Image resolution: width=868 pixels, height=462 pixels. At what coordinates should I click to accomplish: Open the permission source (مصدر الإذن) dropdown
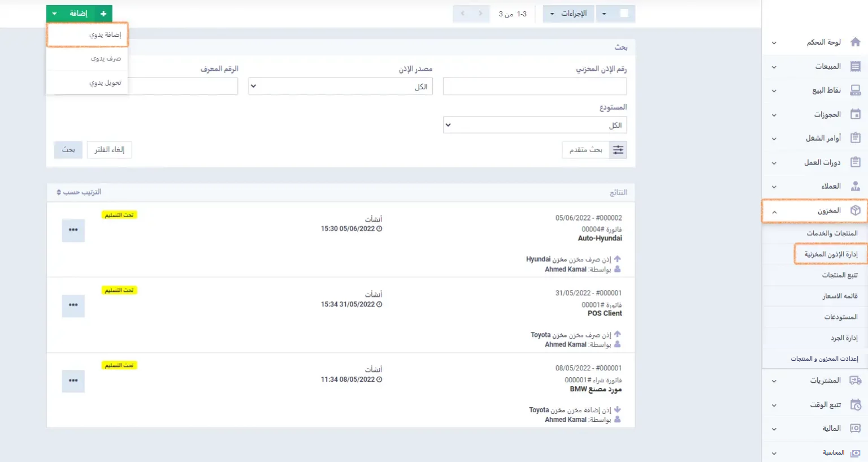click(340, 87)
